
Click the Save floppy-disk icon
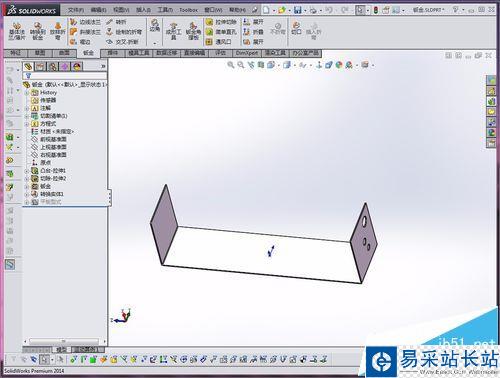coord(298,10)
